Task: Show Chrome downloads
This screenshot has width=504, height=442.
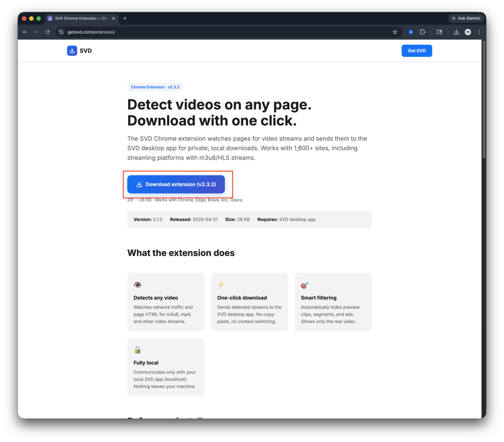Action: coord(456,32)
